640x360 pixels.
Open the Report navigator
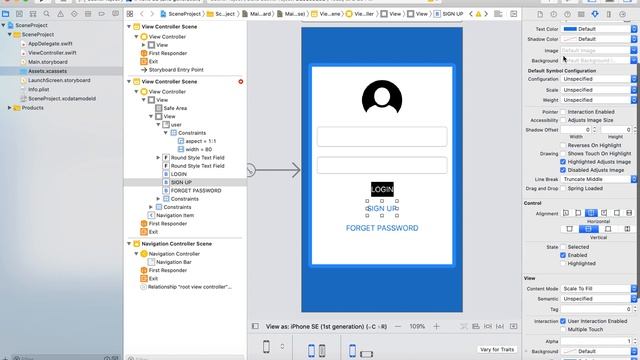(116, 14)
